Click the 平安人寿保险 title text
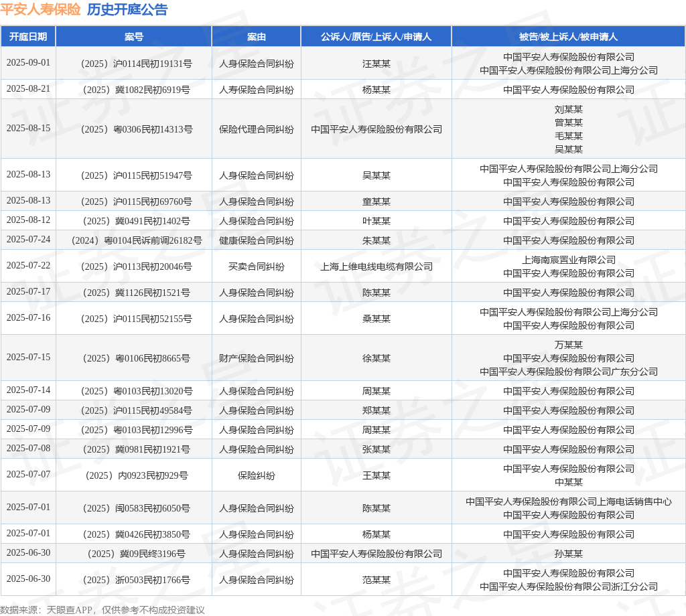This screenshot has width=686, height=616. coord(40,9)
